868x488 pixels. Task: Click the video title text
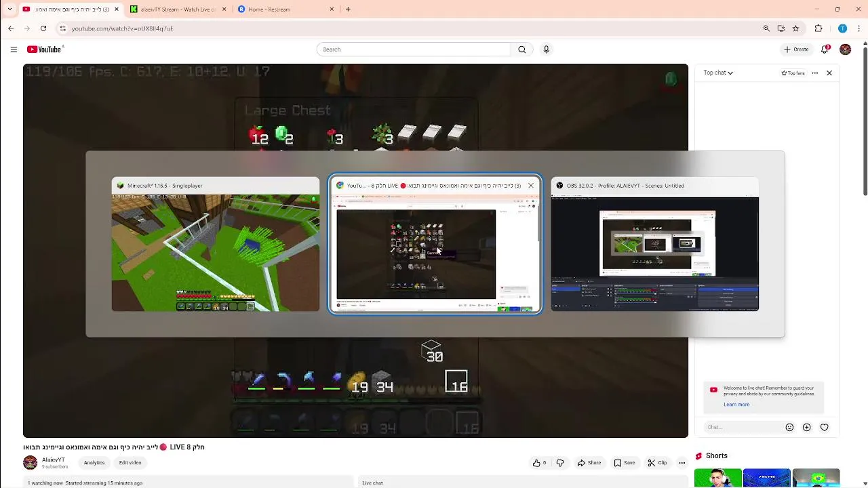click(x=114, y=447)
